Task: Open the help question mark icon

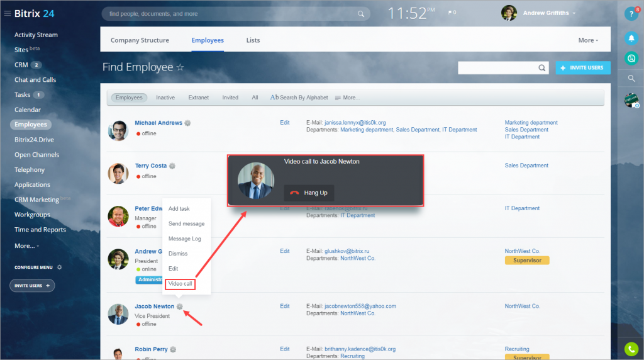Action: point(631,14)
